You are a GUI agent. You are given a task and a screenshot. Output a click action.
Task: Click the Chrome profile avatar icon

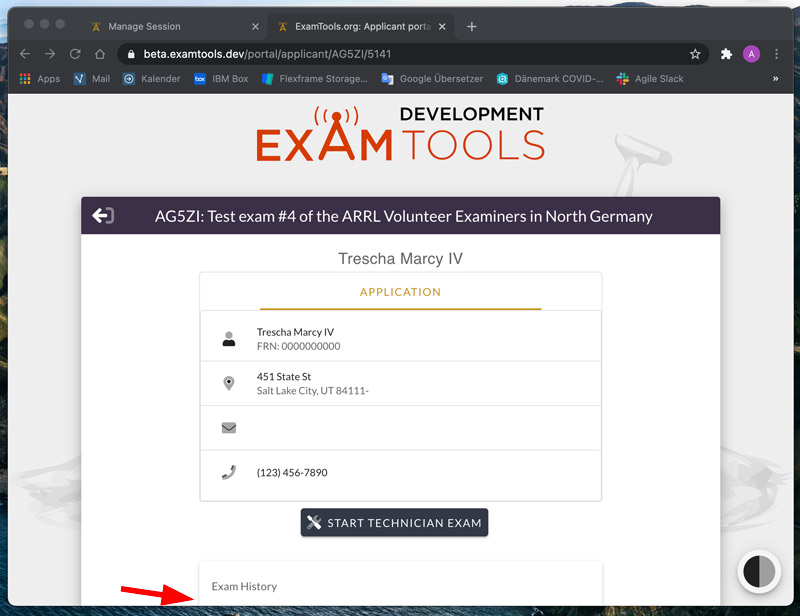pos(751,53)
